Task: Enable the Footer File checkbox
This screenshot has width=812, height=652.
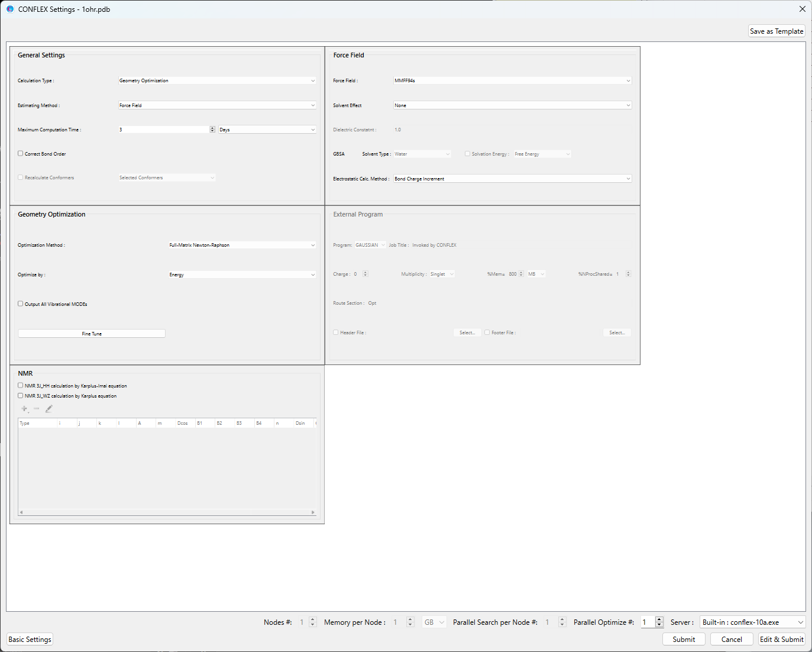Action: pyautogui.click(x=486, y=332)
